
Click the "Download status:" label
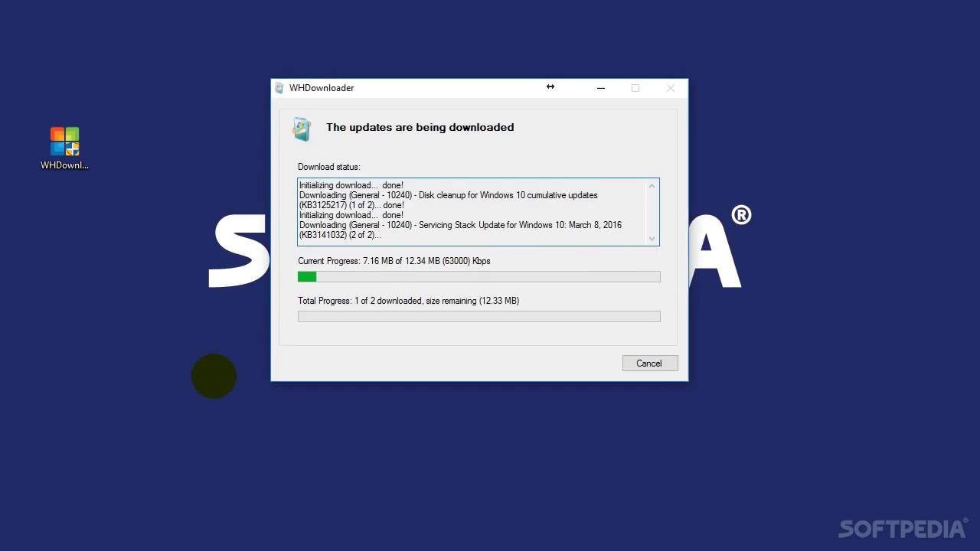click(x=328, y=167)
